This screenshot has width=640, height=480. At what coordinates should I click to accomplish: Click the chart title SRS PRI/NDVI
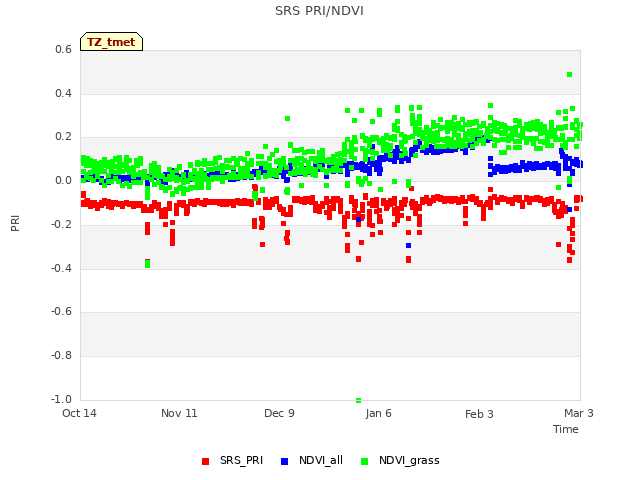[x=319, y=11]
